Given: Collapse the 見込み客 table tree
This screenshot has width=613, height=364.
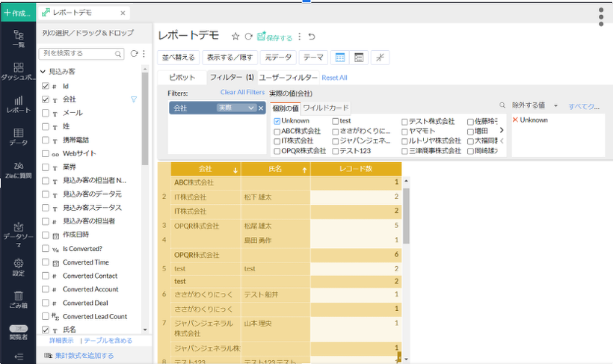Looking at the screenshot, I should 43,72.
